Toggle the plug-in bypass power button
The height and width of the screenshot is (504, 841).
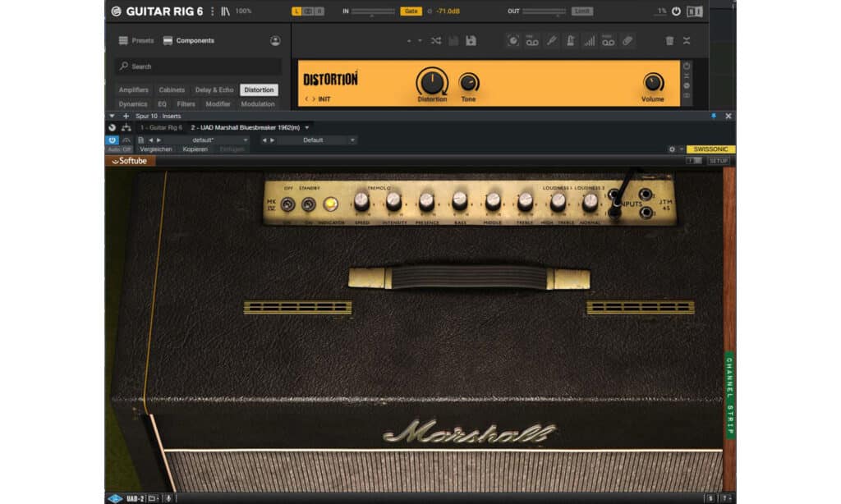(112, 140)
